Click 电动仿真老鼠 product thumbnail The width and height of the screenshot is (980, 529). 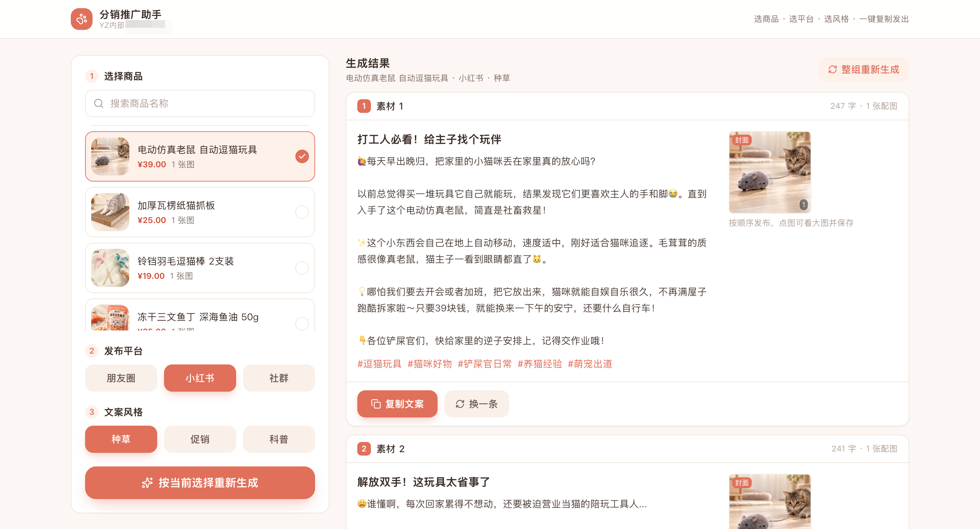pyautogui.click(x=110, y=156)
